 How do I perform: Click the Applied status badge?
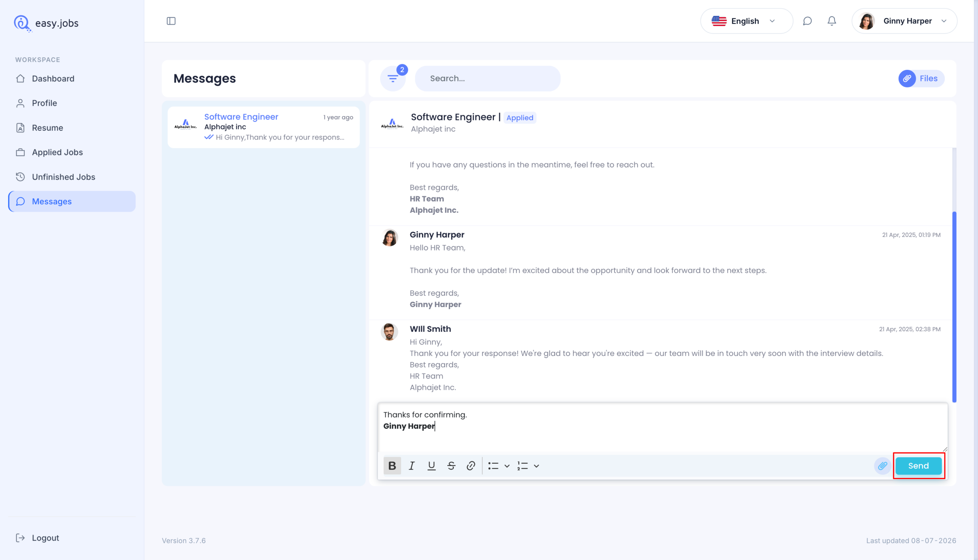pyautogui.click(x=520, y=118)
